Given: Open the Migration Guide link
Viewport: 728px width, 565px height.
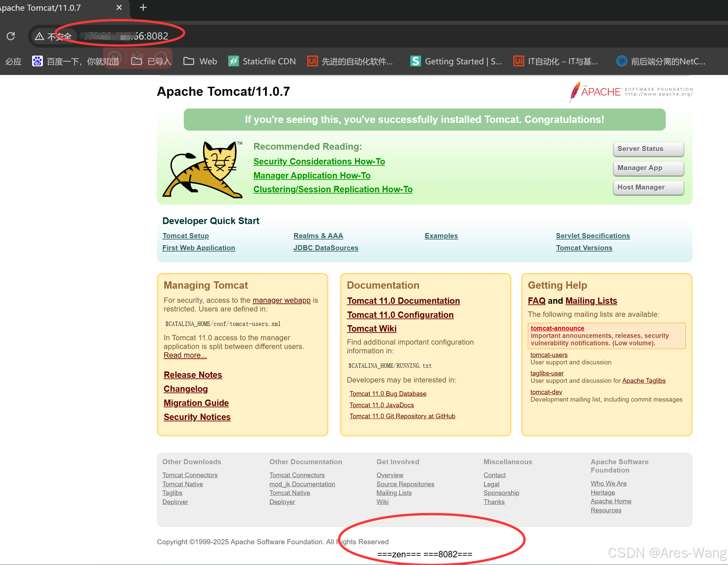Looking at the screenshot, I should (196, 403).
